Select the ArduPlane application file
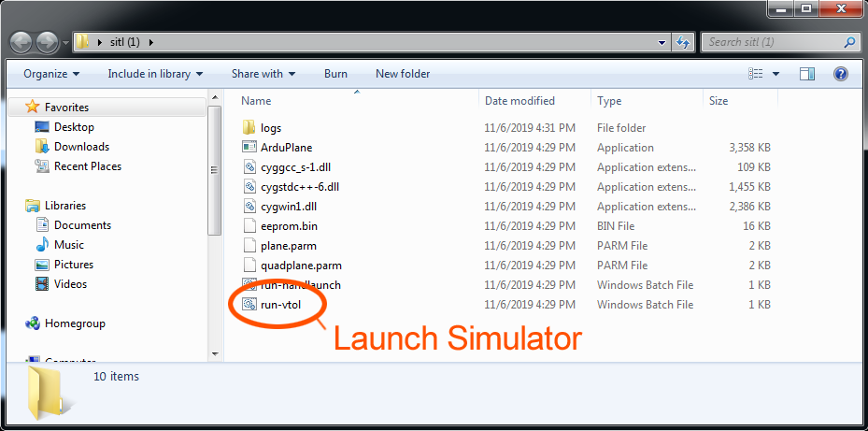Screen dimensions: 868x431 286,148
